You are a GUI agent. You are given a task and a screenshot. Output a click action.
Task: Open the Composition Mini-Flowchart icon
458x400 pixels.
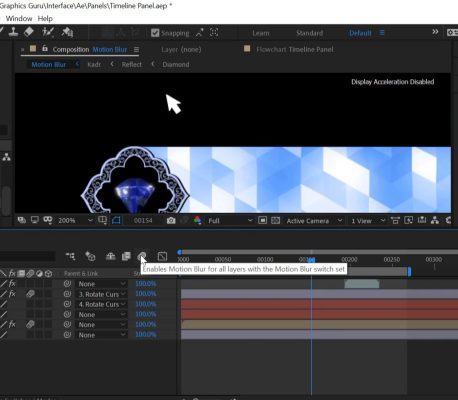70,256
